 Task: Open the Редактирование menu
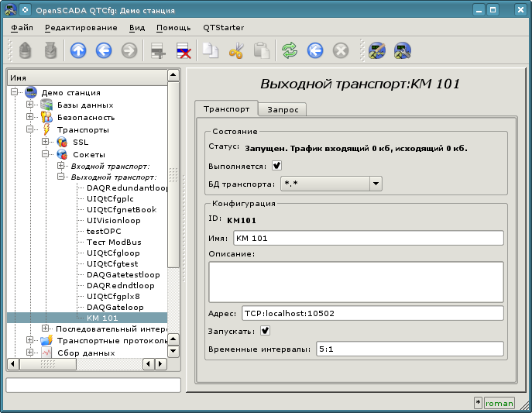click(81, 27)
